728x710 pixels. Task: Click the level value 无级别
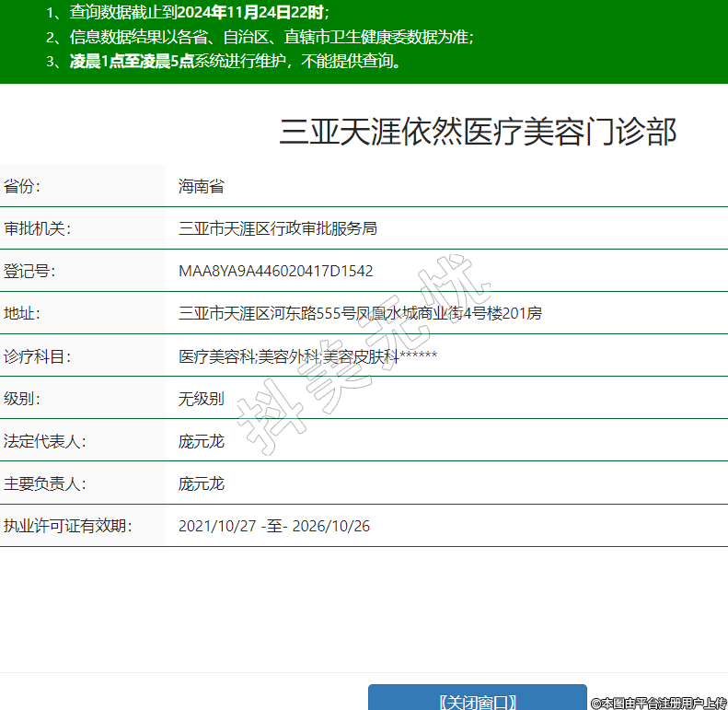point(201,399)
